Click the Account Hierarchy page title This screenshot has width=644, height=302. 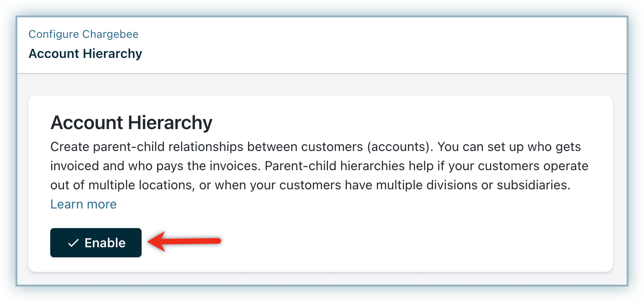(85, 54)
